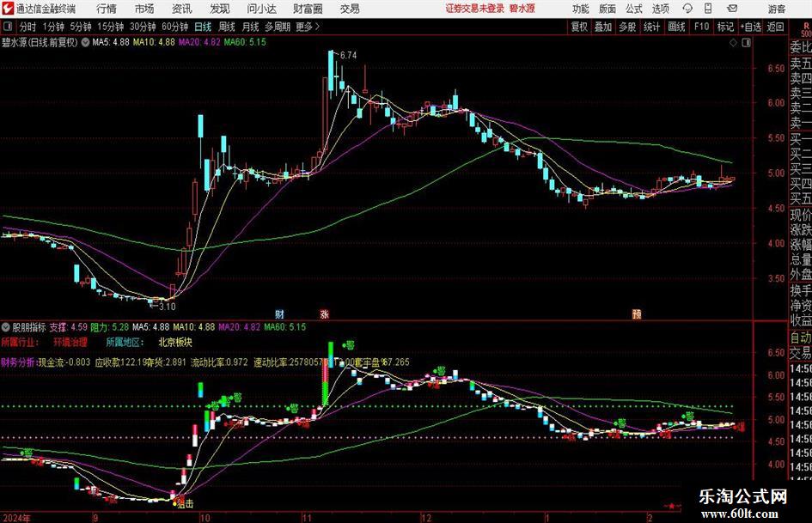The image size is (812, 523).
Task: Click the 支撑: 4.59 support value
Action: tap(69, 327)
